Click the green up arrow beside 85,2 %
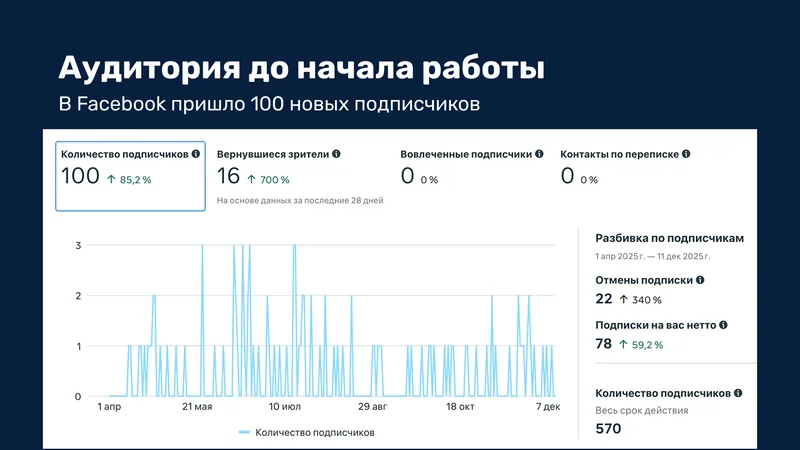 point(111,179)
